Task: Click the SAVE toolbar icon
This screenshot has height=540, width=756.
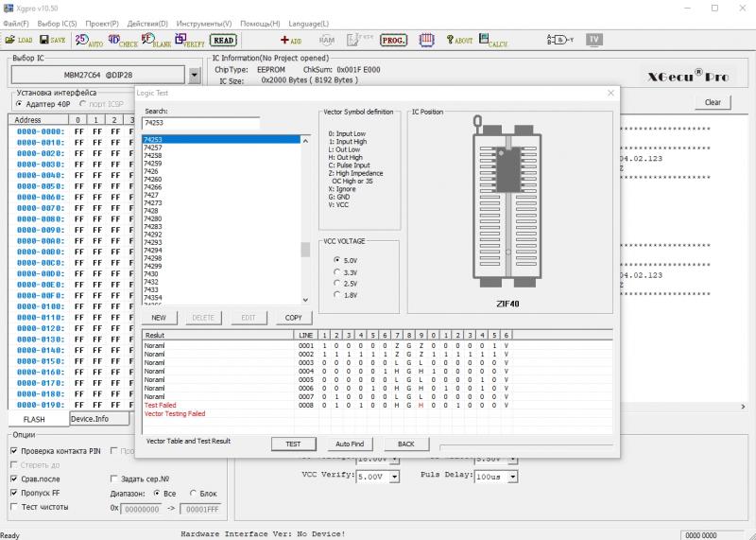Action: (x=53, y=41)
